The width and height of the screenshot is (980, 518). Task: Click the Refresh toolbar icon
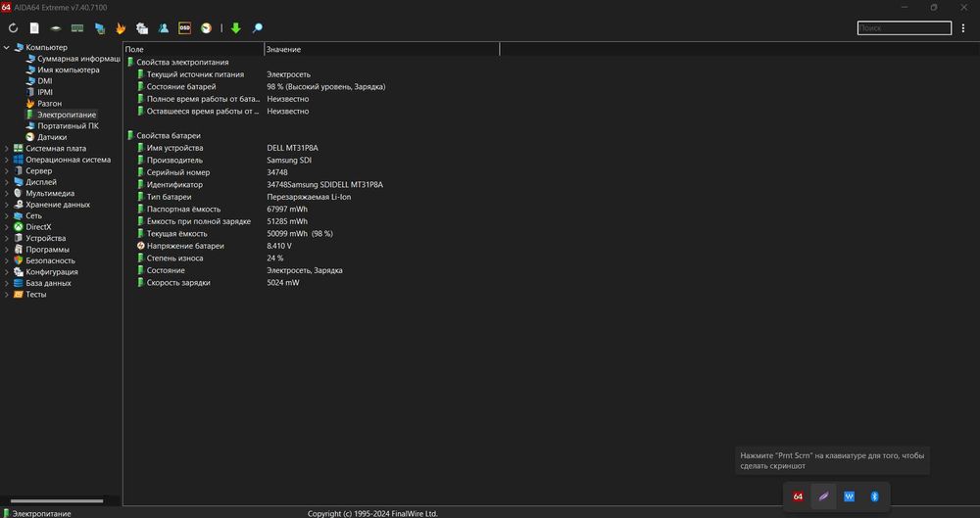(13, 28)
